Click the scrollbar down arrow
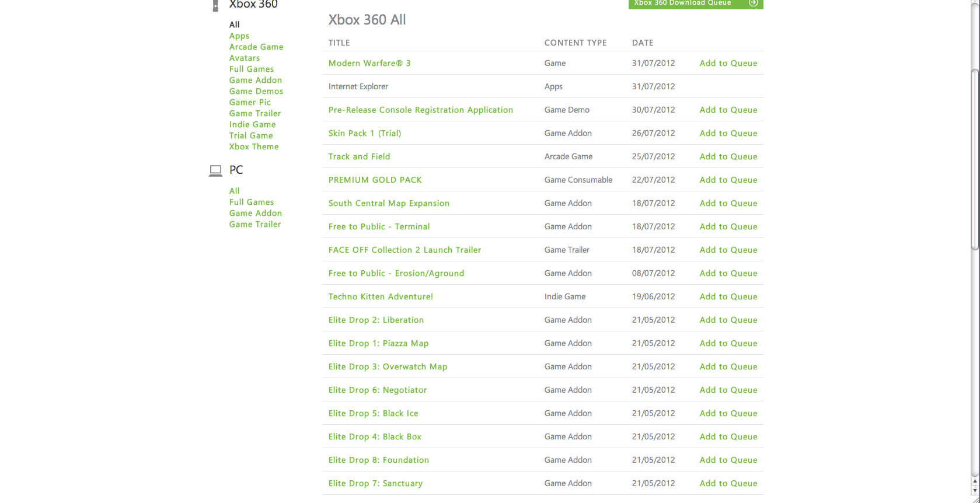This screenshot has height=503, width=980. [x=975, y=491]
